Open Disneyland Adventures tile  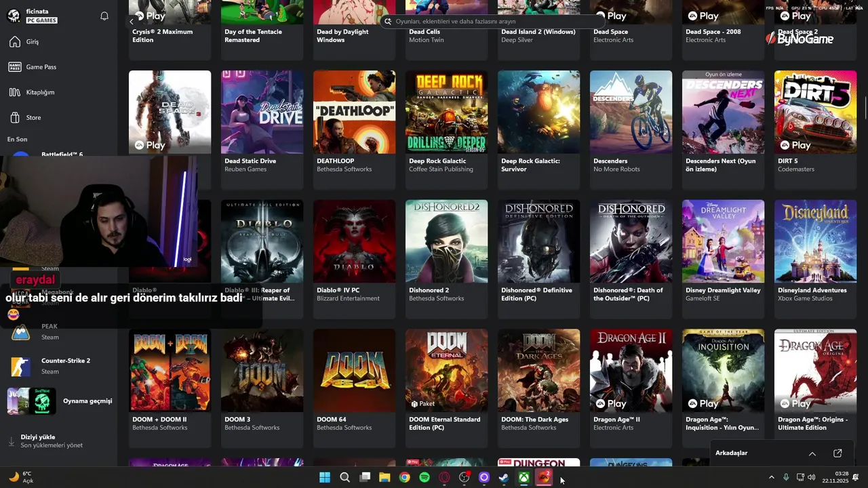tap(815, 258)
